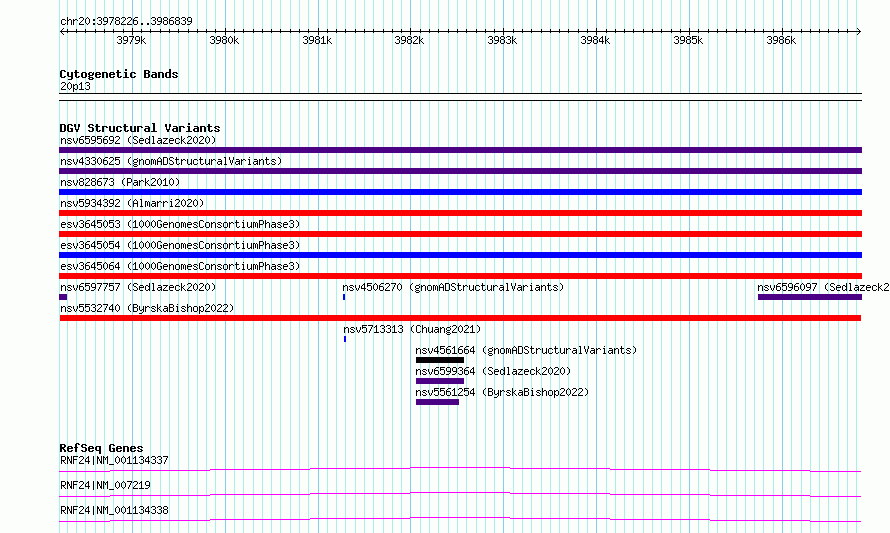Open the nsv6596097 variant label
The height and width of the screenshot is (533, 890).
pos(823,287)
